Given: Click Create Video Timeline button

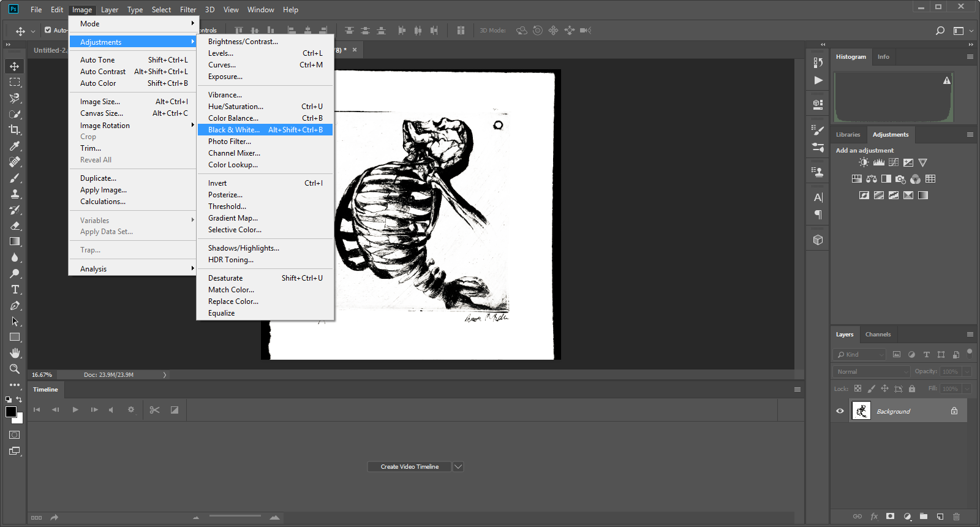Looking at the screenshot, I should [410, 467].
